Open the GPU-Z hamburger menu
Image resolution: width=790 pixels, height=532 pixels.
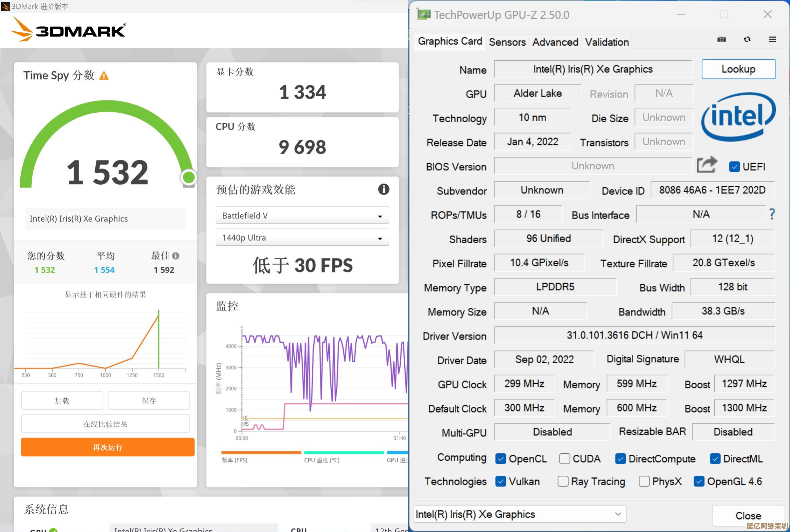(772, 39)
